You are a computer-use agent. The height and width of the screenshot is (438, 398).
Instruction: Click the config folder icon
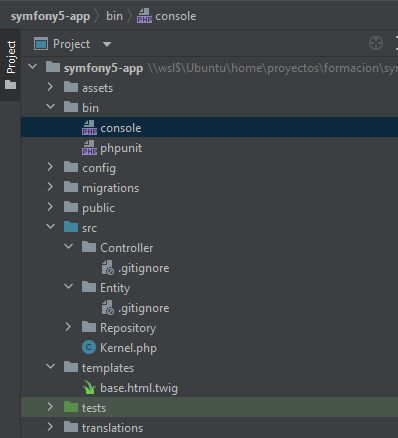(x=71, y=167)
